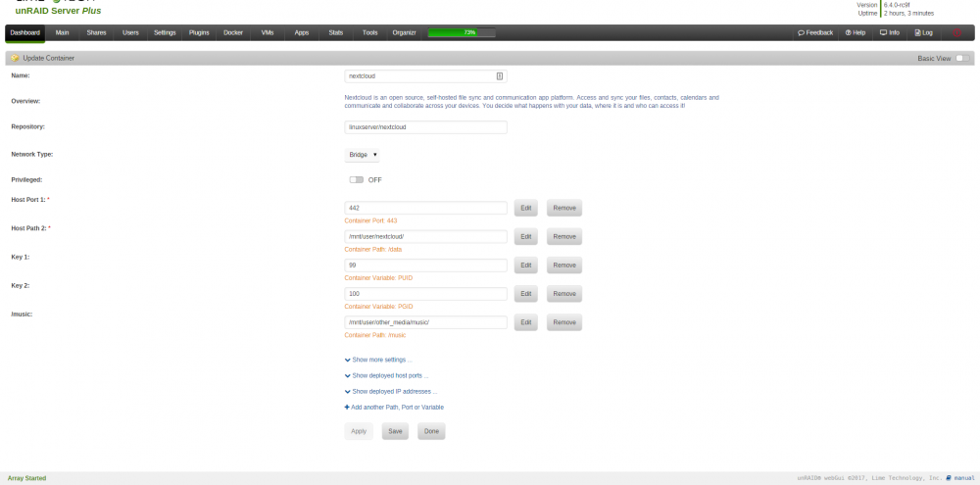Expand Show deployed IP addresses
The height and width of the screenshot is (485, 980).
(x=391, y=391)
